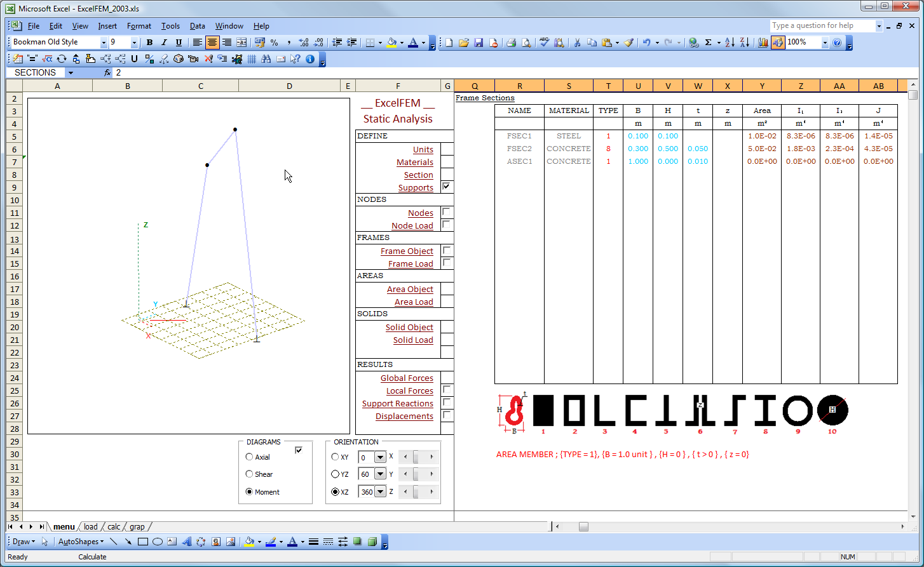
Task: Open the Tools menu
Action: (170, 26)
